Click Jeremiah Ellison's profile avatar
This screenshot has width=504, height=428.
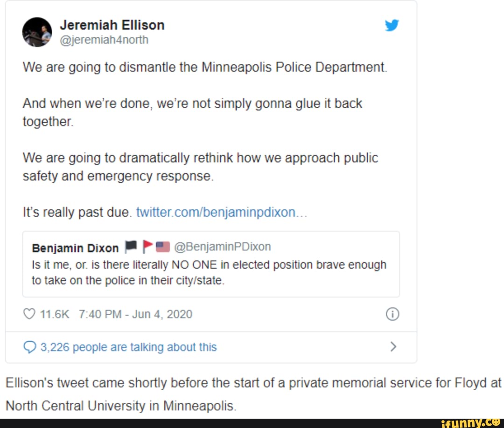[37, 32]
